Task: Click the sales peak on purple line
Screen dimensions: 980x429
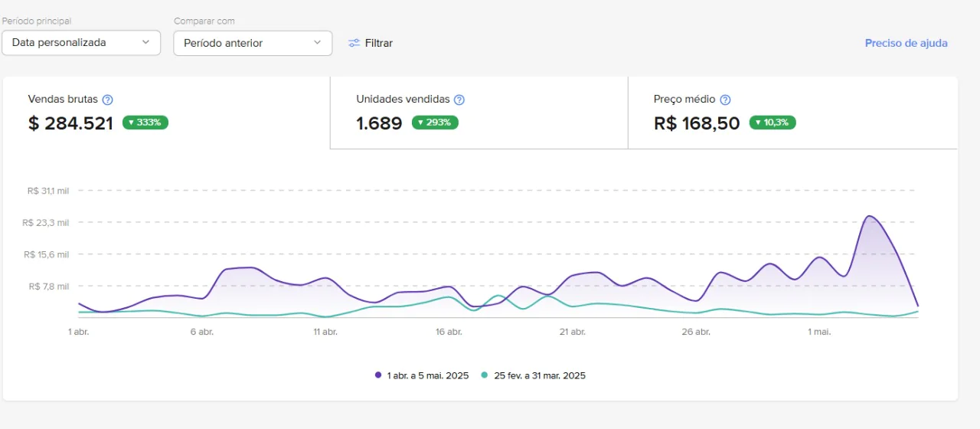Action: pyautogui.click(x=869, y=216)
